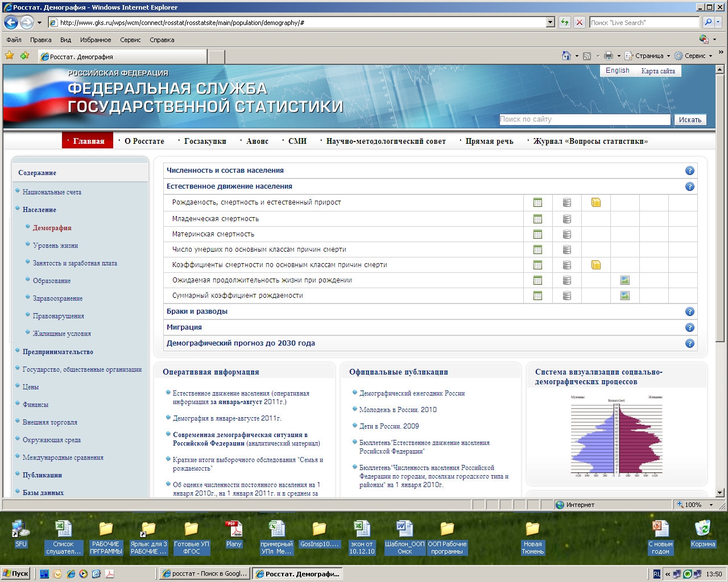Open database icon for Материнская смертность
The image size is (728, 582).
567,234
